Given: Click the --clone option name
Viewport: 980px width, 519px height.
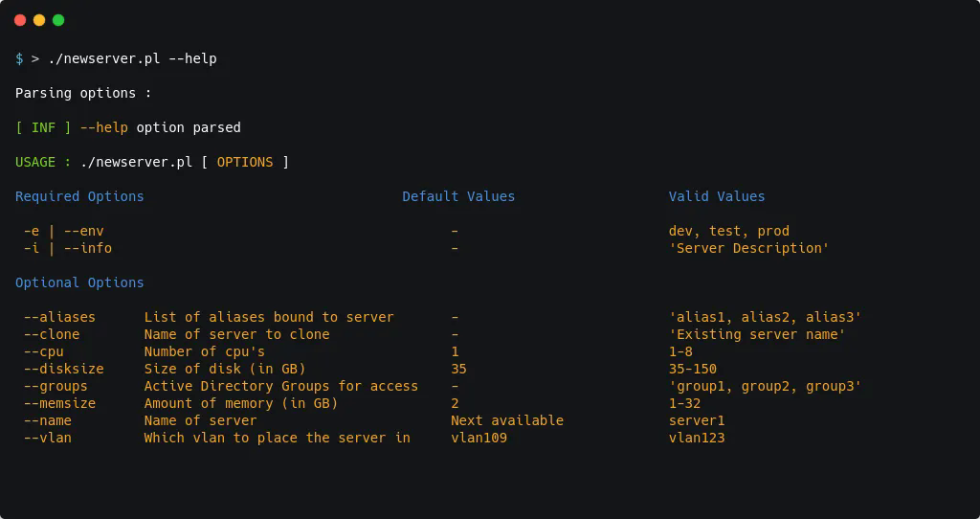Looking at the screenshot, I should point(52,334).
